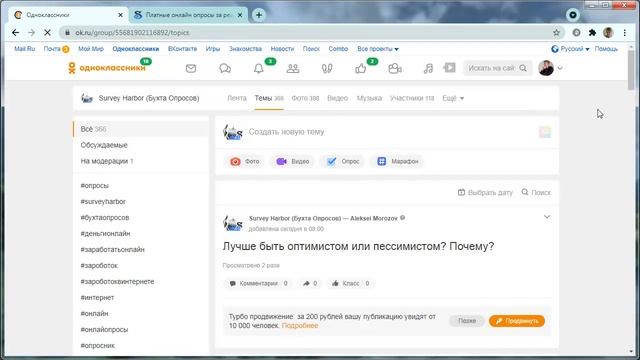
Task: Select the Все topics filter
Action: pyautogui.click(x=141, y=129)
